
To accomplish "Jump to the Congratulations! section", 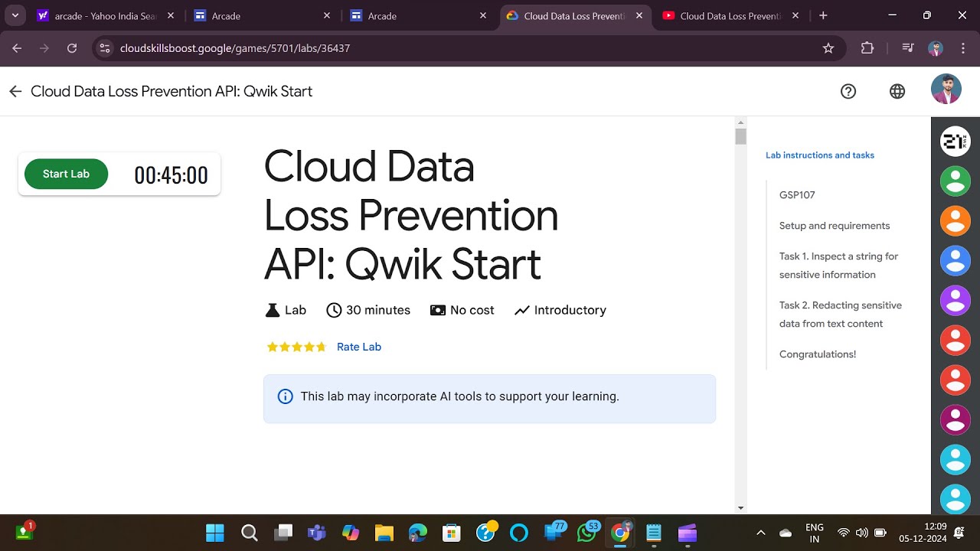I will click(818, 354).
